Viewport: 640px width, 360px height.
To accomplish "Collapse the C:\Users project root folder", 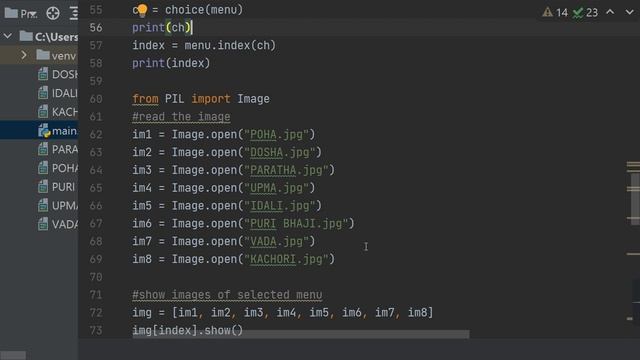I will click(x=8, y=36).
